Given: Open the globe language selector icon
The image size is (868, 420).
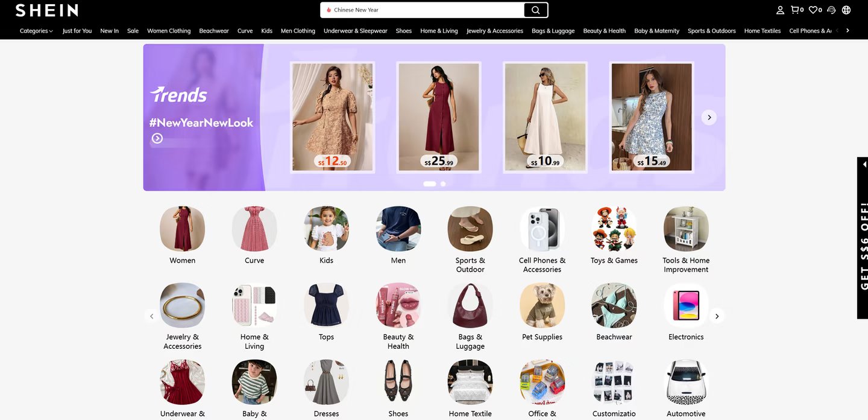Looking at the screenshot, I should (846, 10).
